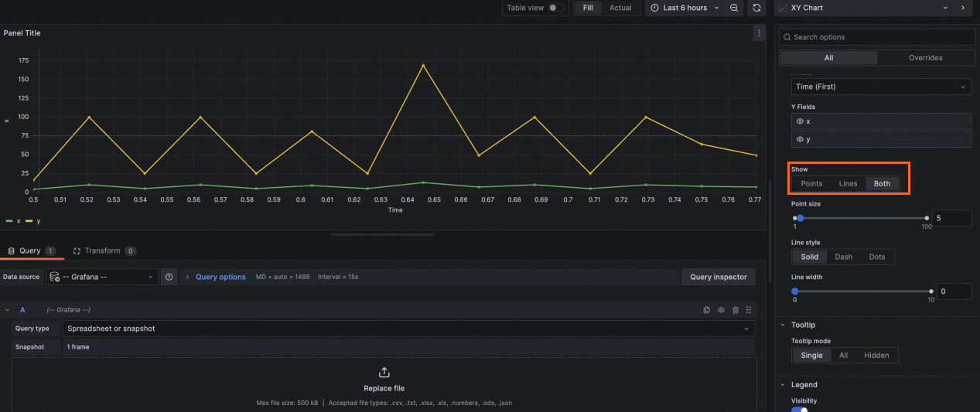The width and height of the screenshot is (980, 412).
Task: Open the Time (First) X field dropdown
Action: (881, 87)
